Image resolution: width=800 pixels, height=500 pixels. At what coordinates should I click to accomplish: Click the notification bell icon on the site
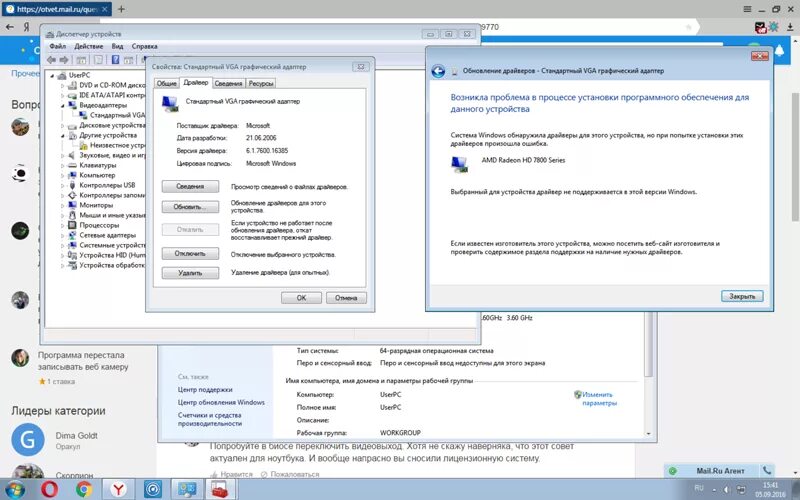(779, 51)
